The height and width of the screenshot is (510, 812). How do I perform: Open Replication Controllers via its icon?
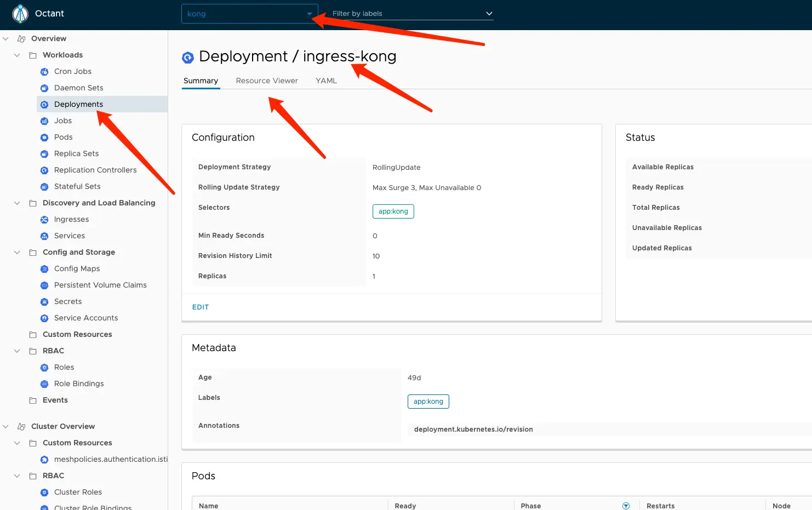(44, 170)
